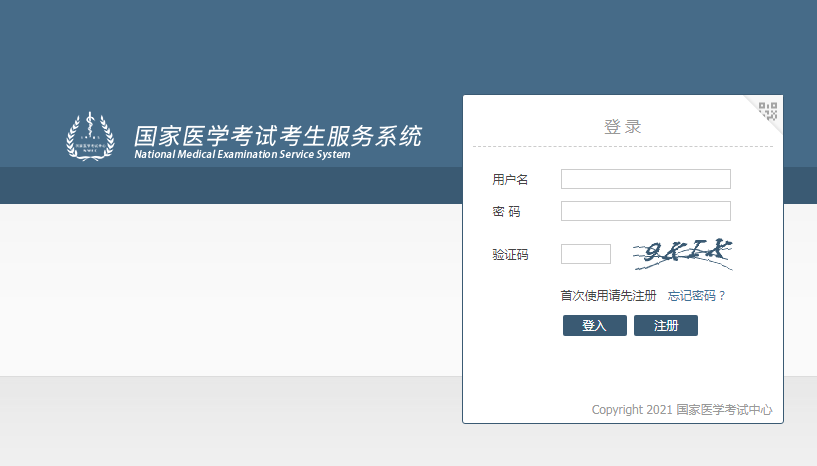Click the Copyright 2021 国家医学考试中心 text
The height and width of the screenshot is (466, 817).
pos(681,410)
